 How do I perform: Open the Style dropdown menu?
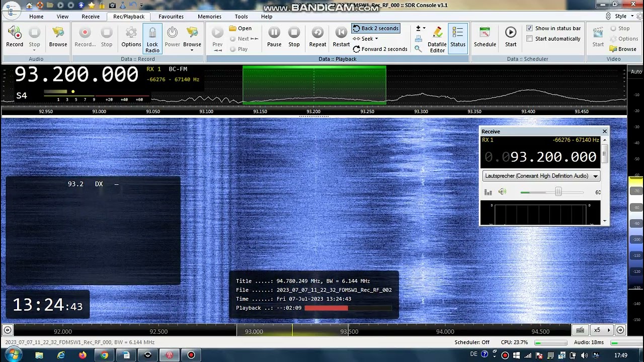point(623,17)
